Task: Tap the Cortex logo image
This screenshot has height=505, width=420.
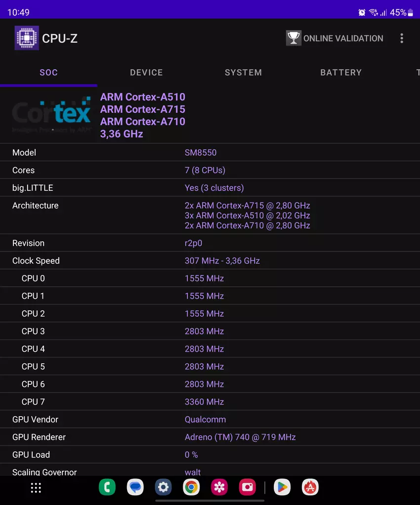Action: point(51,115)
